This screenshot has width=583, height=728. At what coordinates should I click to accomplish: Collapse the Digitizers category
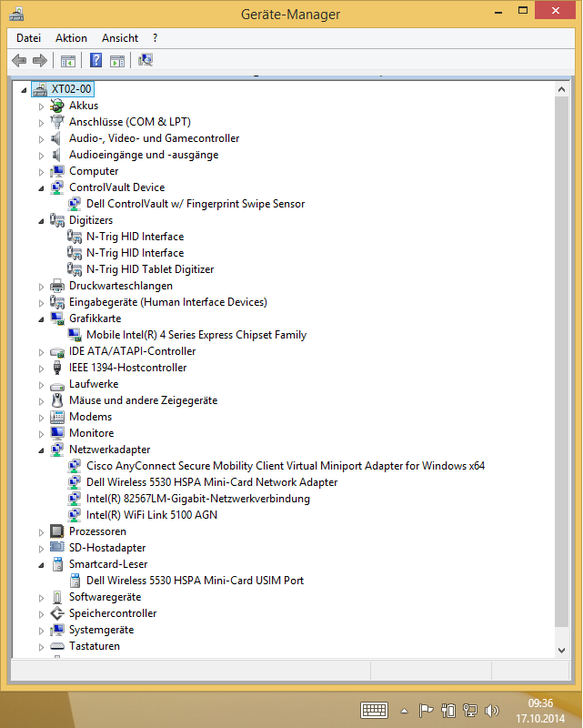[x=41, y=221]
